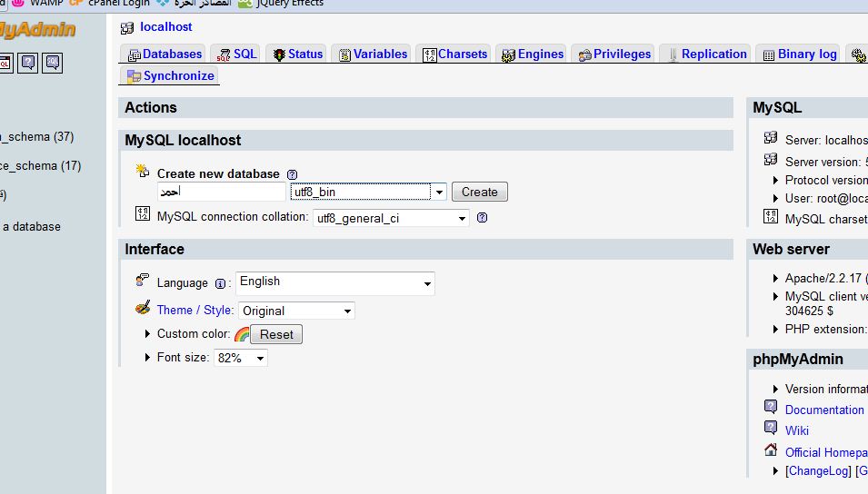Click the Privileges tab icon
The image size is (868, 494).
[584, 55]
